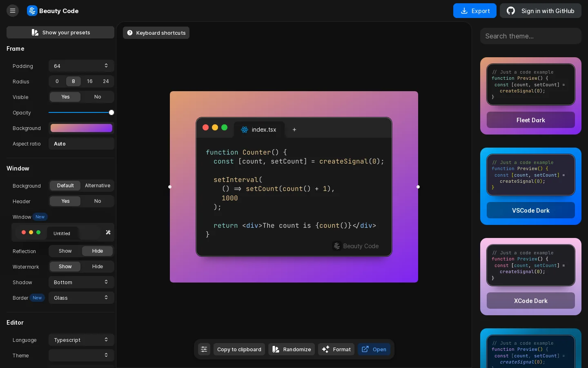Click Sign in with GitHub
The width and height of the screenshot is (588, 368).
[x=541, y=11]
